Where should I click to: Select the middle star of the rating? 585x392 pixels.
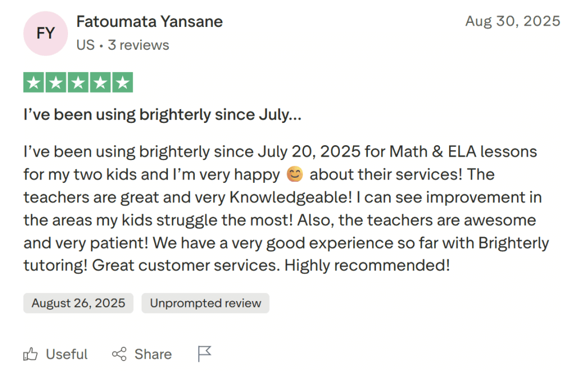(x=78, y=83)
